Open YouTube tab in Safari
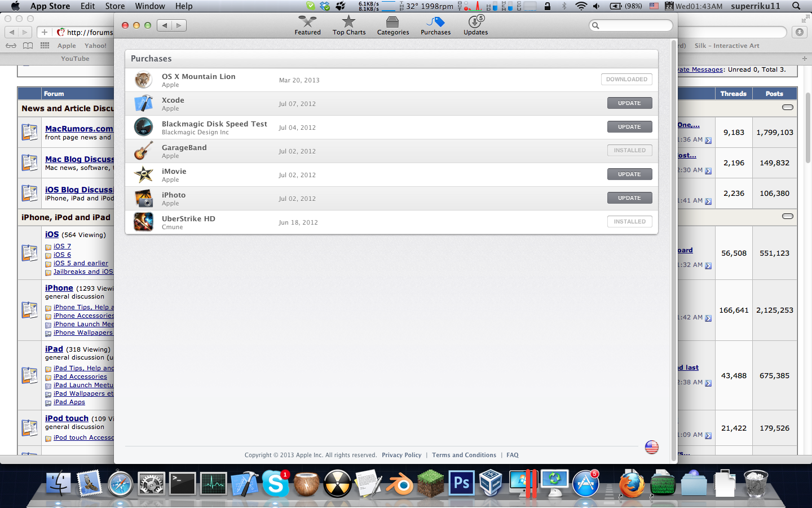Image resolution: width=812 pixels, height=508 pixels. pos(75,59)
